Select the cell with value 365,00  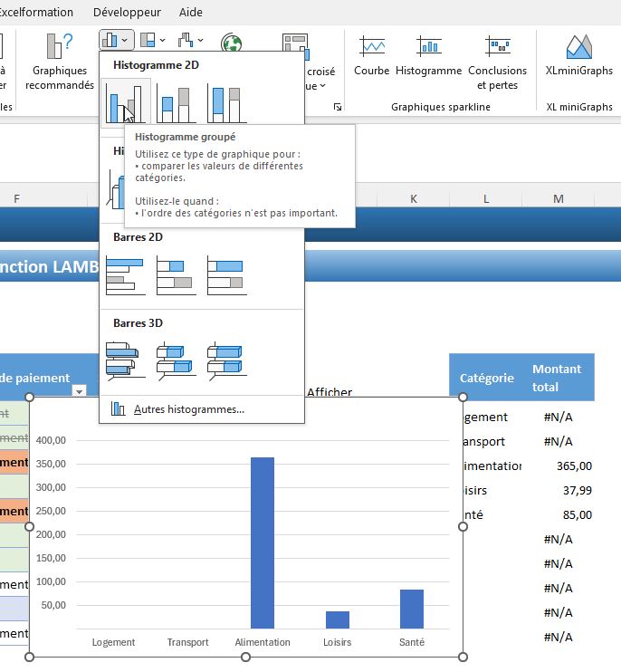(x=559, y=466)
